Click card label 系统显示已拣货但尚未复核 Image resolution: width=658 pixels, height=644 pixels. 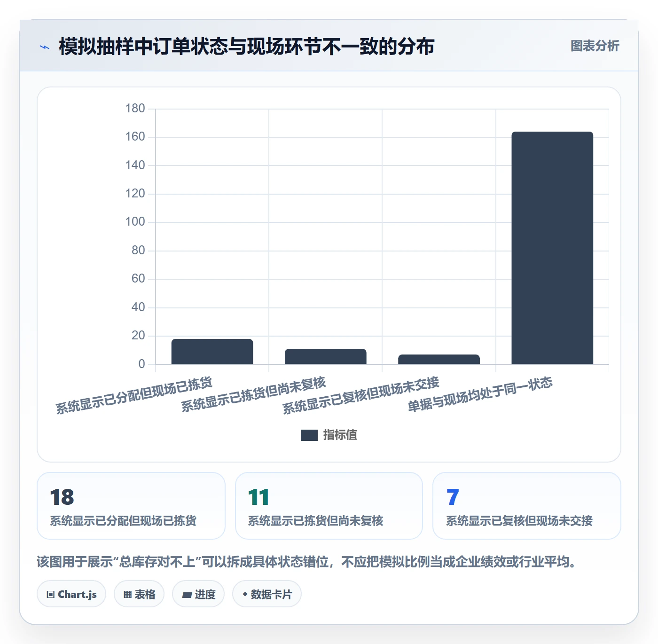(316, 521)
